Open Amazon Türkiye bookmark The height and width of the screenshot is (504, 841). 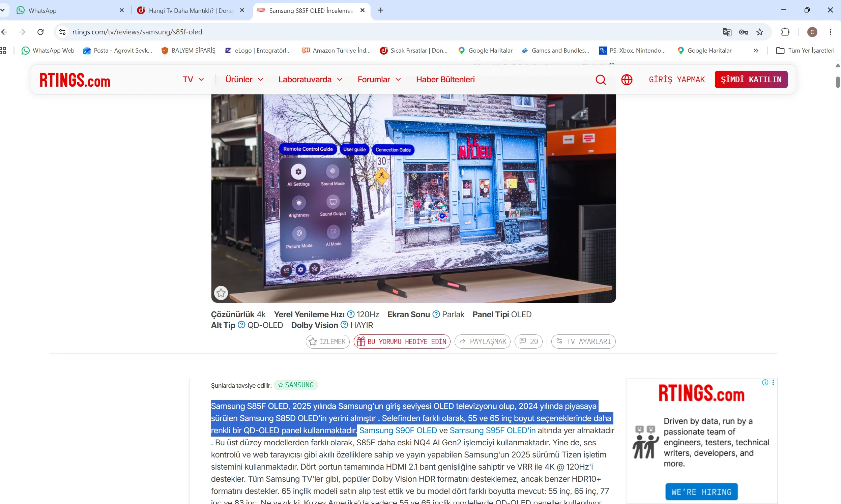(336, 51)
